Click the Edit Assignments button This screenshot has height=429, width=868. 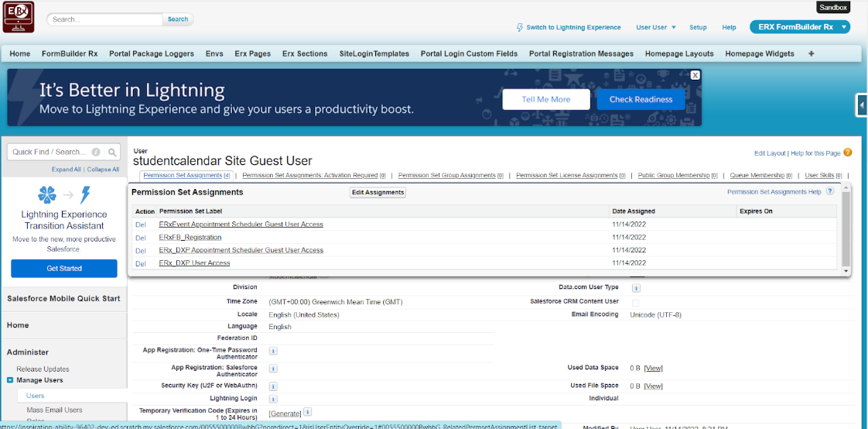coord(378,192)
